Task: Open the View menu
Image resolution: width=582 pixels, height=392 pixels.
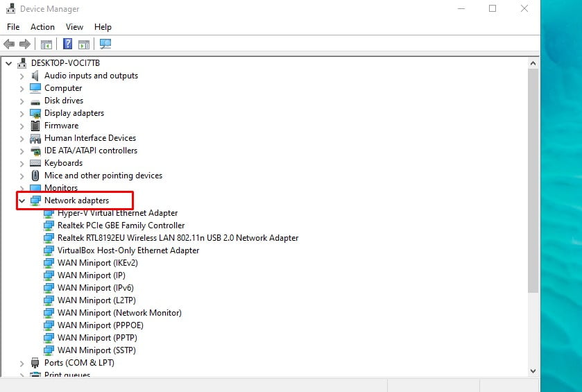Action: point(74,27)
